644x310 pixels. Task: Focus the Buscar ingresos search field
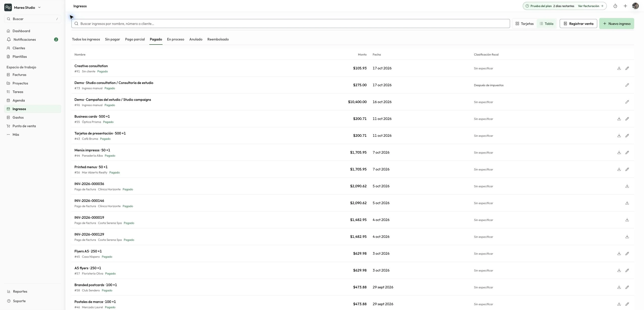[x=291, y=24]
